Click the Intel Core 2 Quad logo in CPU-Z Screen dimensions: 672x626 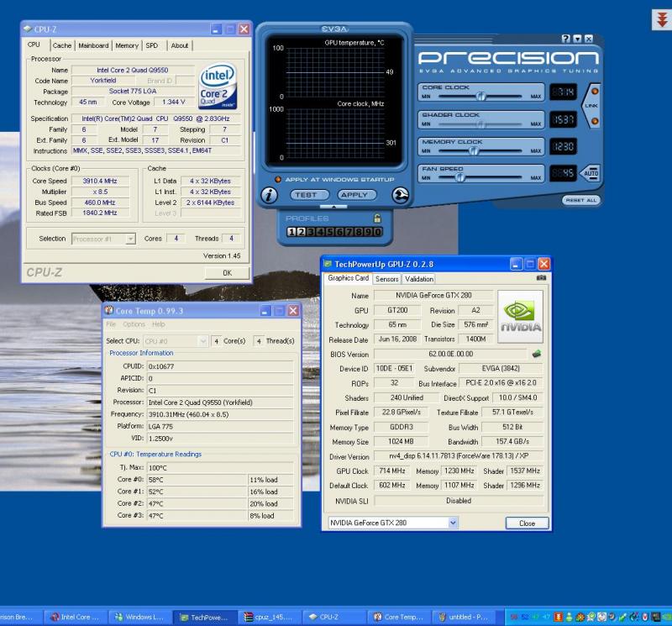[x=218, y=86]
